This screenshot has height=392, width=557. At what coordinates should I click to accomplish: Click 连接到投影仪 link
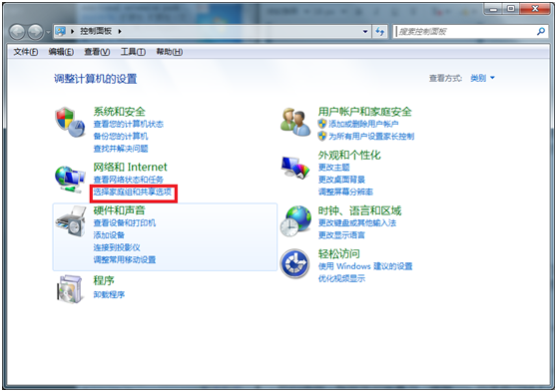[x=117, y=247]
